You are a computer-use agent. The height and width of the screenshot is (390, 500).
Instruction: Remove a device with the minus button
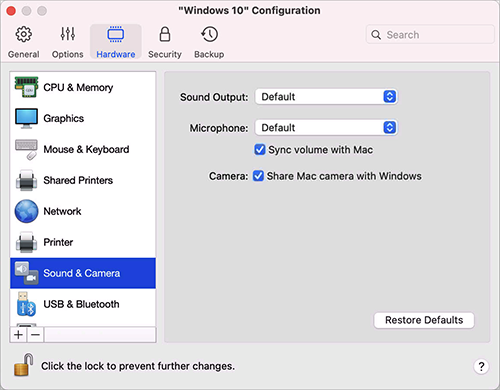point(36,334)
